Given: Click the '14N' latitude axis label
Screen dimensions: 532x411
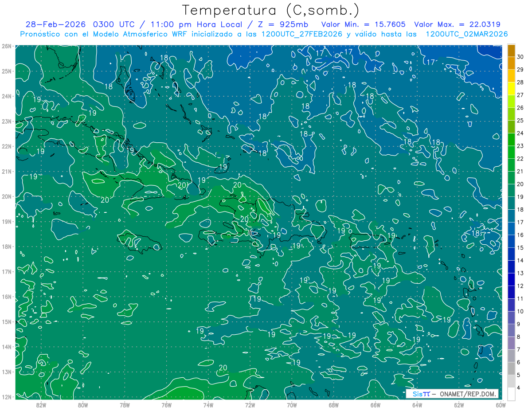Looking at the screenshot, I should coord(6,347).
